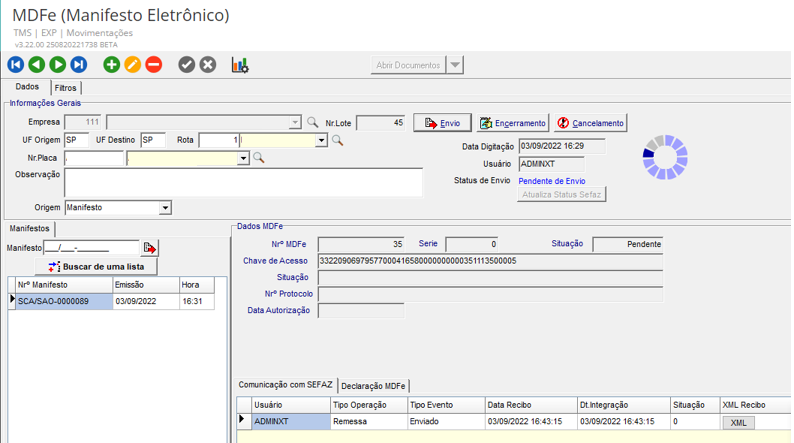Navigate to the previous record
The image size is (794, 443).
pos(36,65)
